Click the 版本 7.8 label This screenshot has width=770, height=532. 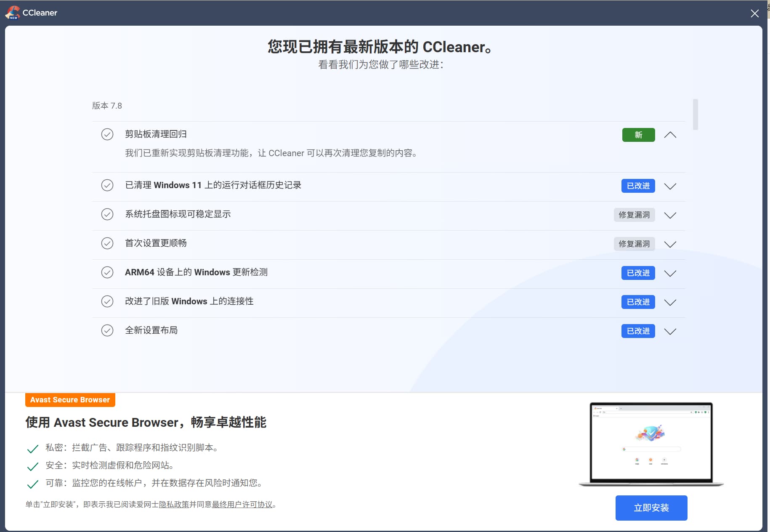[x=107, y=106]
